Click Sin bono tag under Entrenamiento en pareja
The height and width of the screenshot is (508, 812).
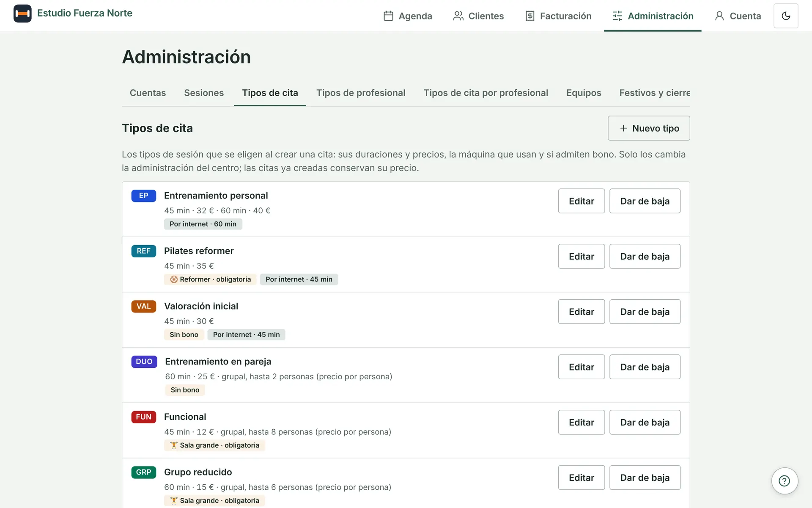click(185, 390)
